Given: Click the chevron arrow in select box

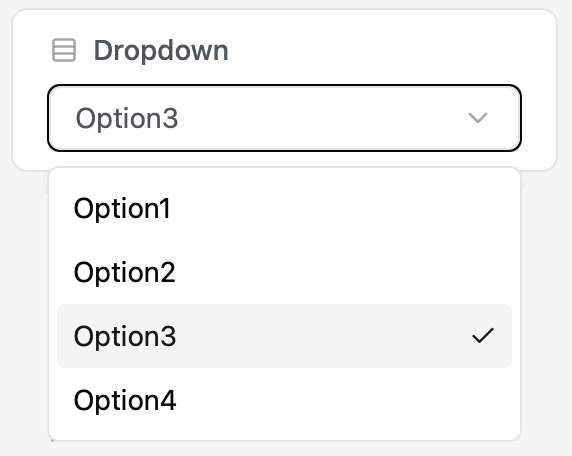Looking at the screenshot, I should click(x=478, y=118).
